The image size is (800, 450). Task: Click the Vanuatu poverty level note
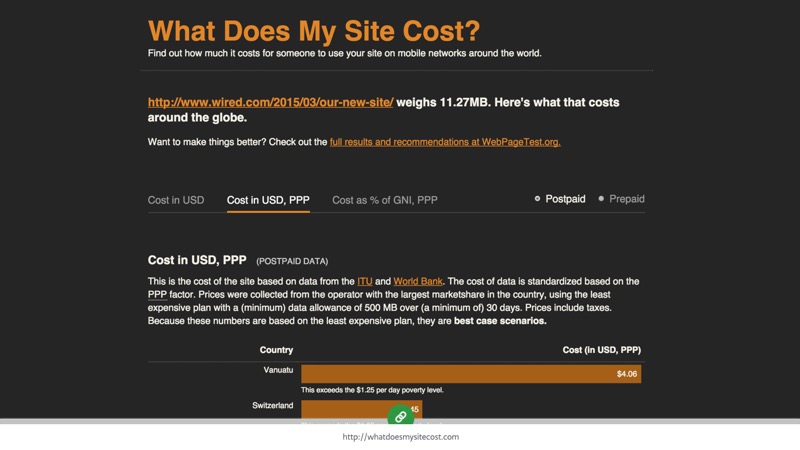click(372, 389)
